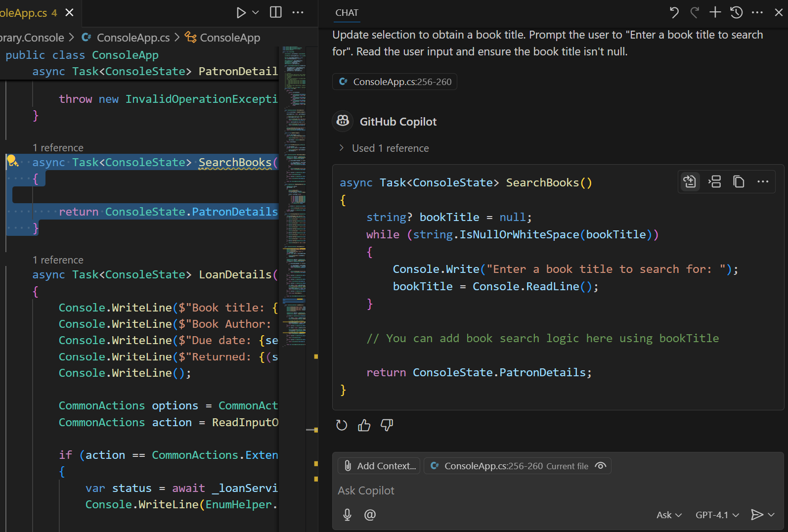Apply code block in editor icon
Image resolution: width=788 pixels, height=532 pixels.
[690, 182]
